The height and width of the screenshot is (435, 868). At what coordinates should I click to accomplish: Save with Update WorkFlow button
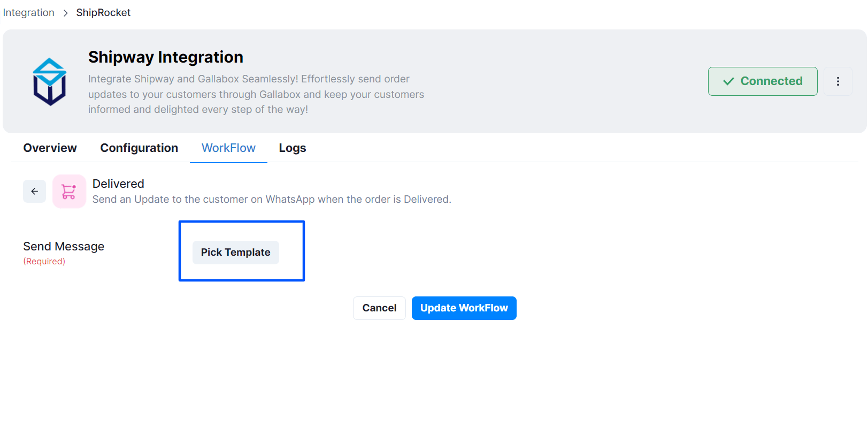[x=464, y=308]
